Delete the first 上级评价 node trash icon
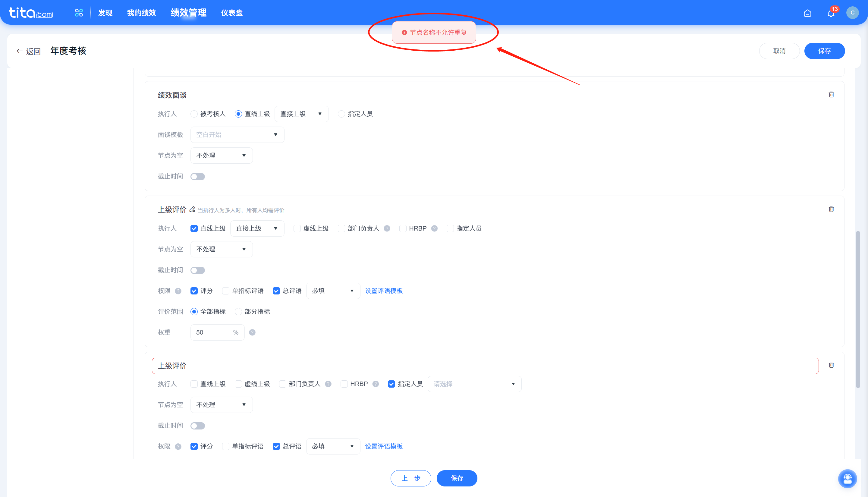 tap(831, 209)
